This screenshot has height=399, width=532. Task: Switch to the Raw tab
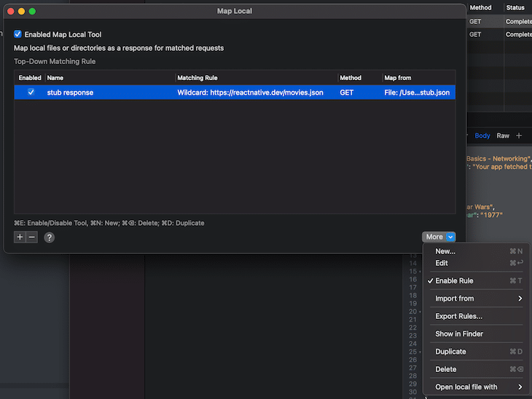(503, 135)
